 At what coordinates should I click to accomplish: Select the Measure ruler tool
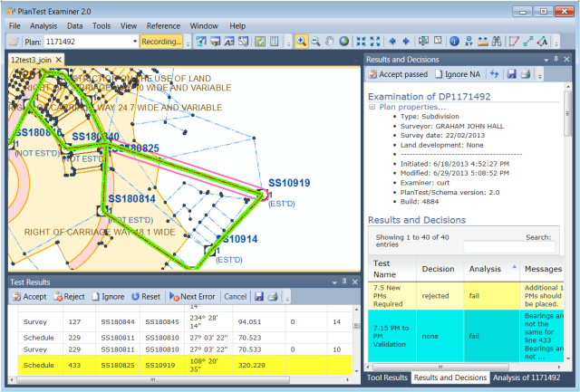(x=482, y=42)
